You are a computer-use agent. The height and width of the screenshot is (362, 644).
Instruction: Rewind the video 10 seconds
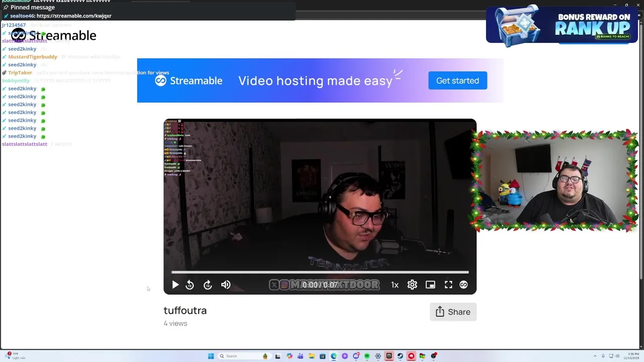[190, 285]
